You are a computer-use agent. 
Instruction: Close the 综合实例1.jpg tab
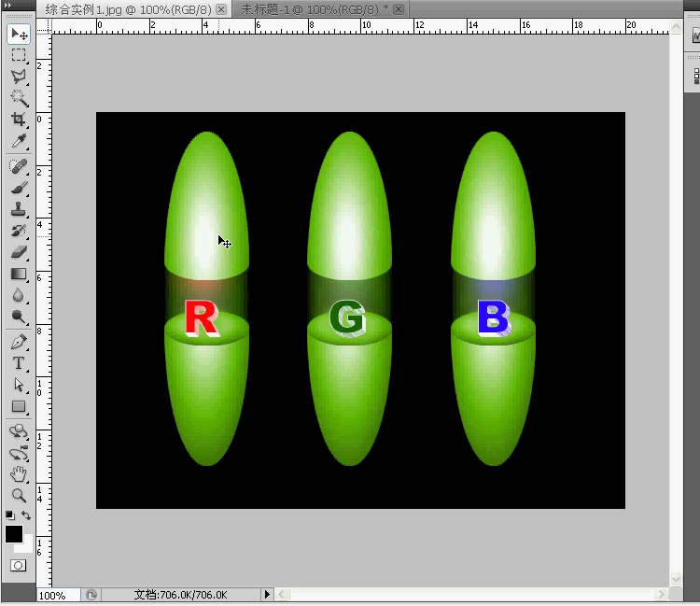pos(221,9)
